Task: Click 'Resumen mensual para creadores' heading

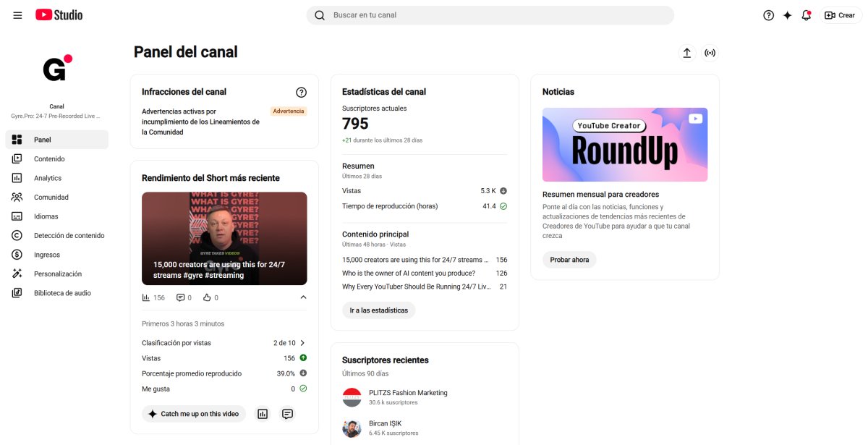Action: (600, 195)
